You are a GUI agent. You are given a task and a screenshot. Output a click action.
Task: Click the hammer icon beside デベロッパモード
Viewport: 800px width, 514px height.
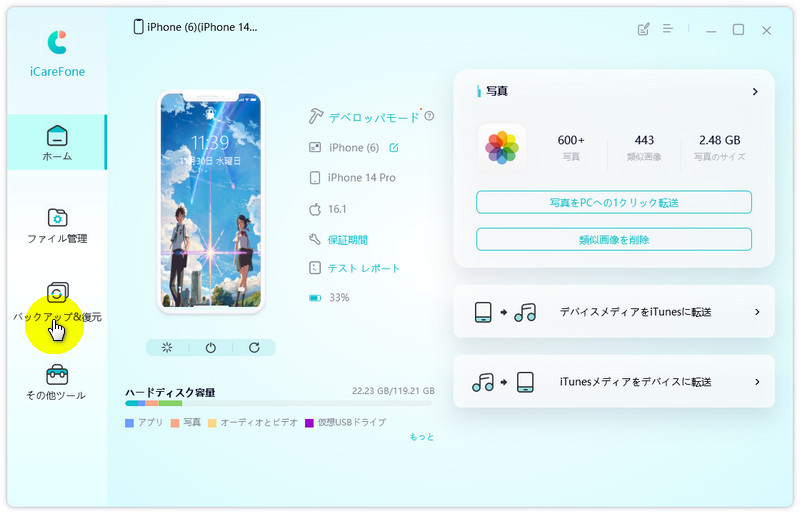tap(316, 116)
